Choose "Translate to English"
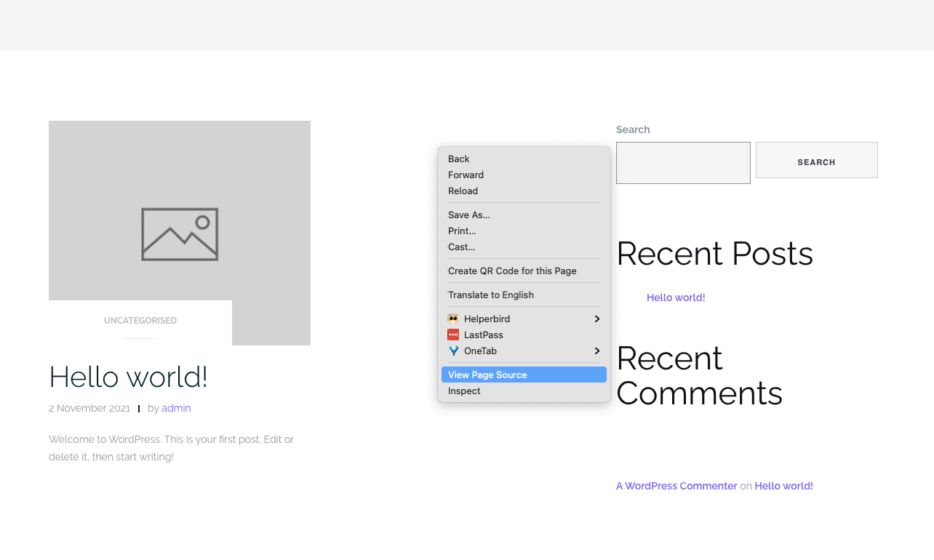This screenshot has height=560, width=934. point(491,295)
